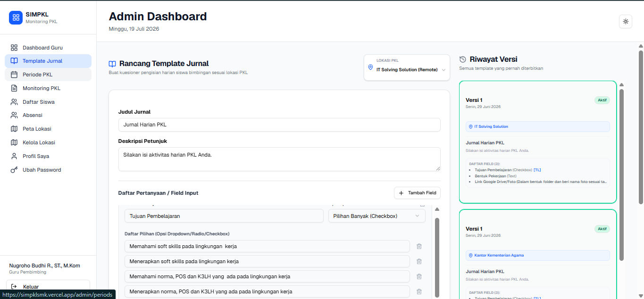Open Dashboard Guru in the sidebar

pyautogui.click(x=48, y=48)
